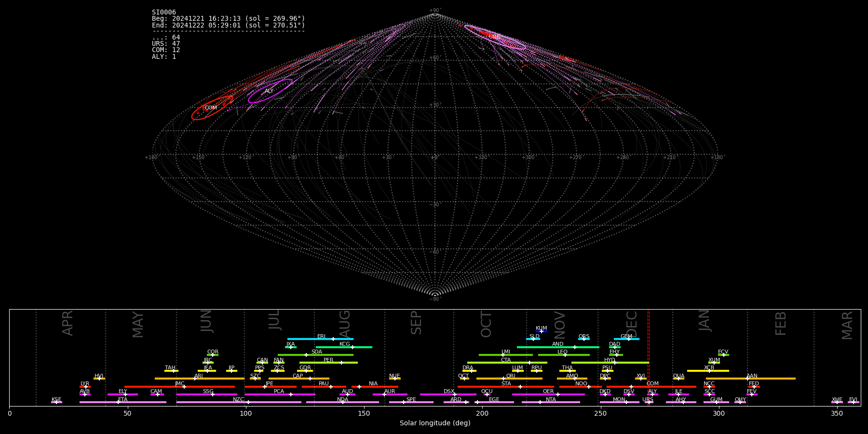Click the OER purple shower bar
Viewport: 868px width, 434px height.
(x=548, y=394)
